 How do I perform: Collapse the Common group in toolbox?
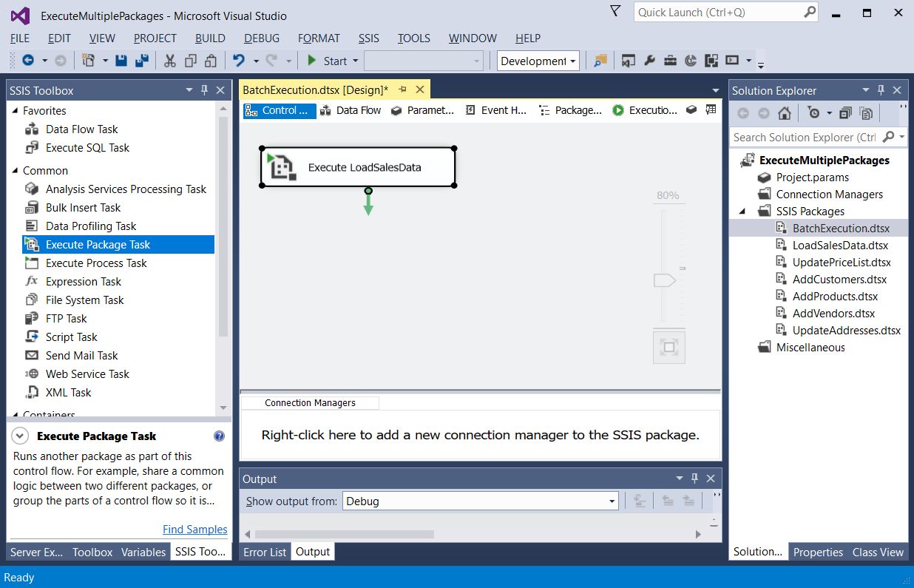pyautogui.click(x=15, y=170)
